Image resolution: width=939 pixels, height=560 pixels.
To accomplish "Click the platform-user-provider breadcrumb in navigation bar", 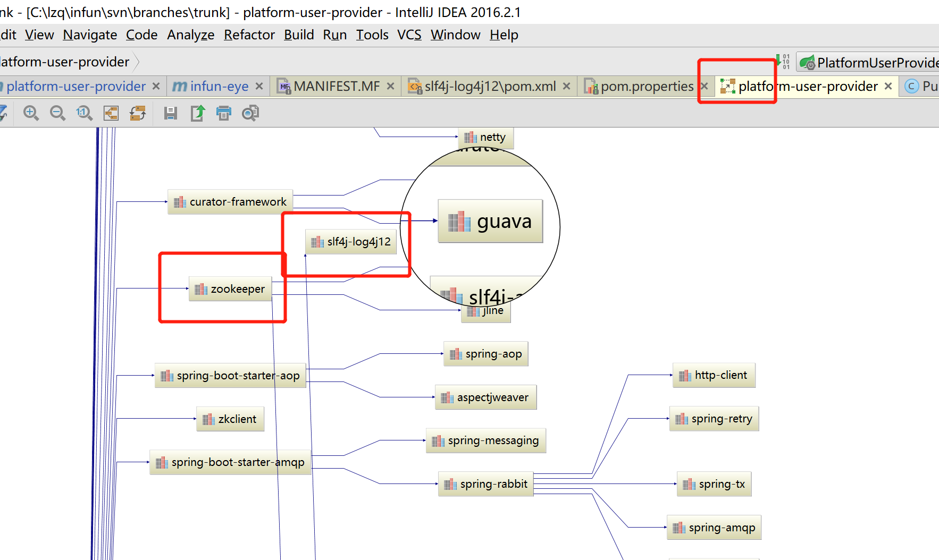I will (64, 62).
